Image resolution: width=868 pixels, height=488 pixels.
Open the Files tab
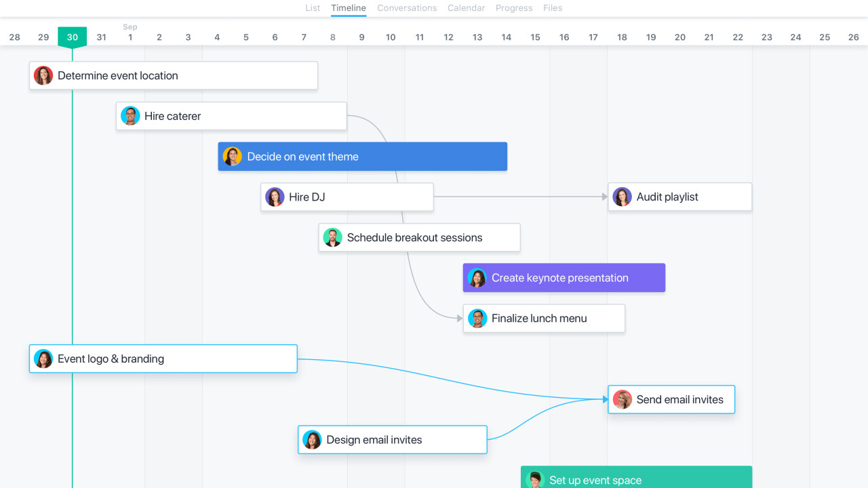pos(553,8)
